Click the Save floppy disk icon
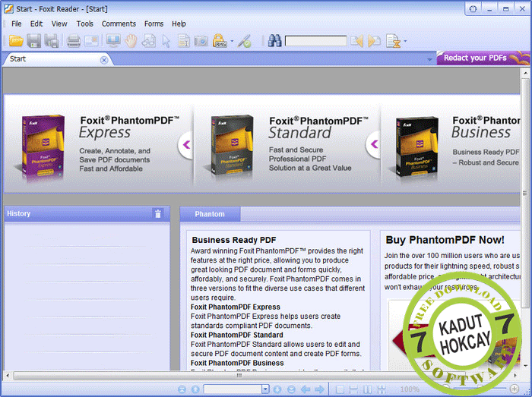 (33, 41)
